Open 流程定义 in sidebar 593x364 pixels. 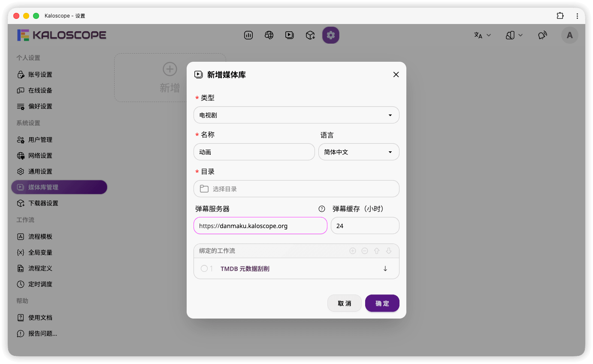(59, 268)
